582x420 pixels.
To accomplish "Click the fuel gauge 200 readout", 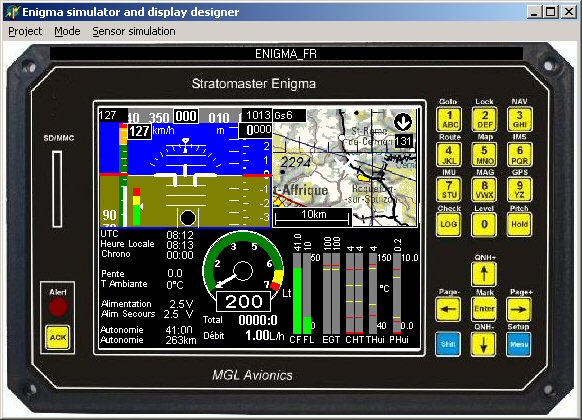I will [x=243, y=301].
